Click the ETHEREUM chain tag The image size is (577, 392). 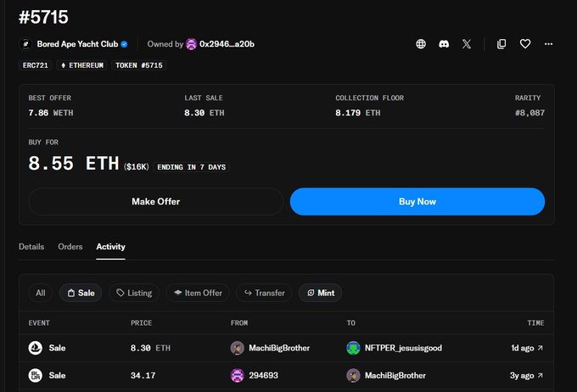point(81,65)
